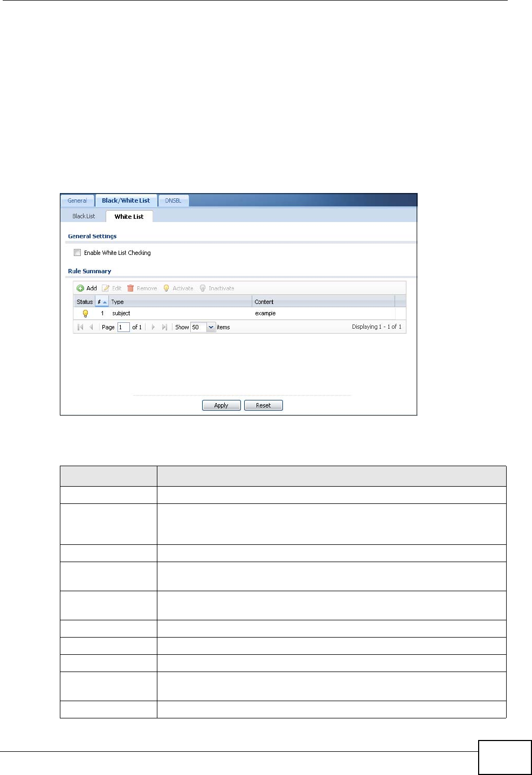Open the General tab
This screenshot has height=775, width=532.
point(77,200)
